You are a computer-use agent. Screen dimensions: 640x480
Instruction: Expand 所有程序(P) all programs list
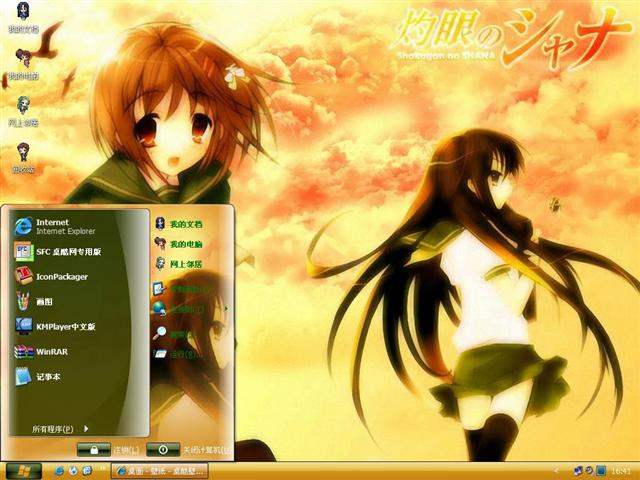pyautogui.click(x=60, y=429)
